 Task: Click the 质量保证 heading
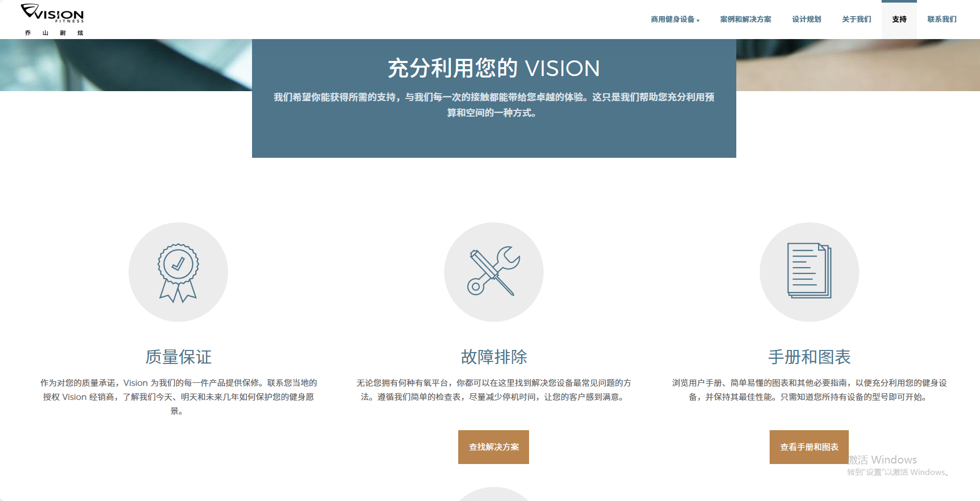coord(178,357)
